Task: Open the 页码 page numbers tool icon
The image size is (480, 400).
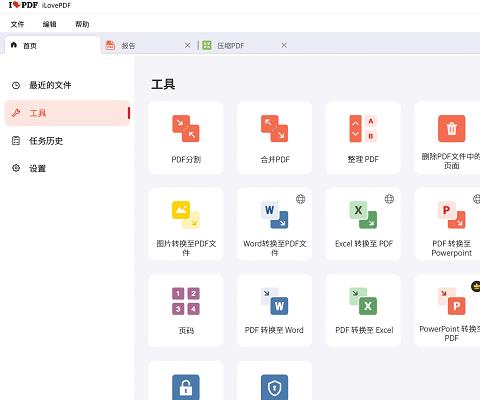Action: (x=186, y=301)
